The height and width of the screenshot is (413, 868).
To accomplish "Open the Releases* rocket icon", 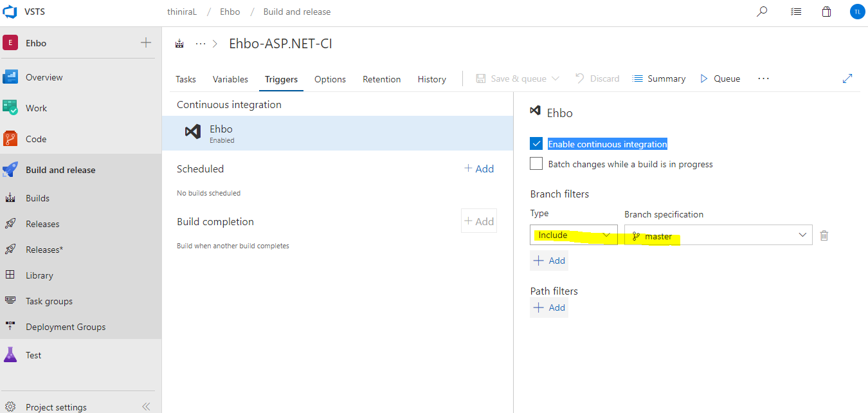I will pos(10,250).
